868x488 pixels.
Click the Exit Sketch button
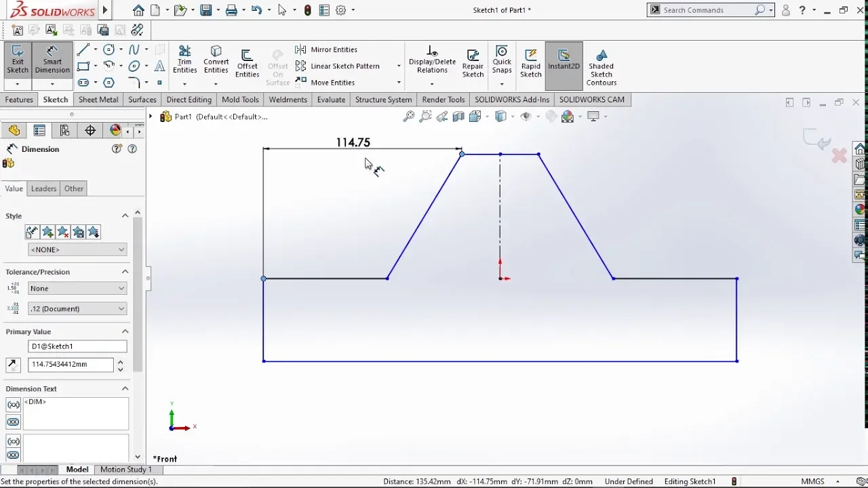click(18, 61)
